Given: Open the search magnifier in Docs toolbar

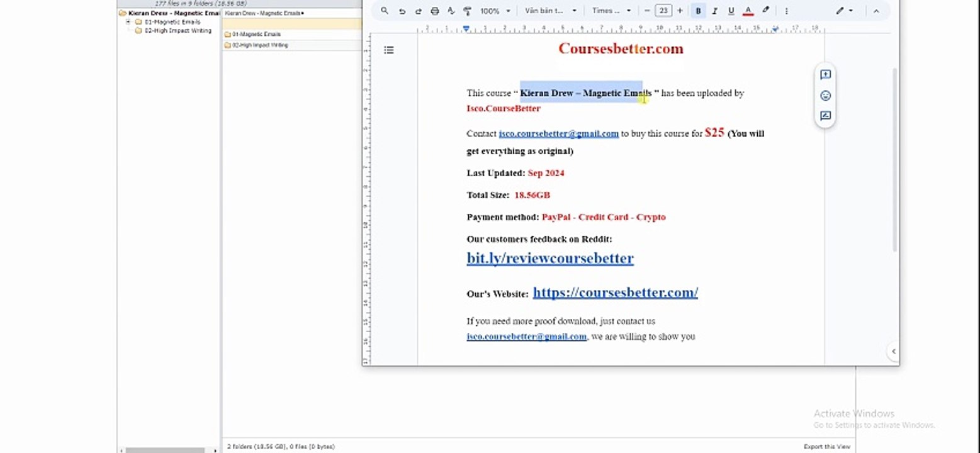Looking at the screenshot, I should (x=385, y=11).
